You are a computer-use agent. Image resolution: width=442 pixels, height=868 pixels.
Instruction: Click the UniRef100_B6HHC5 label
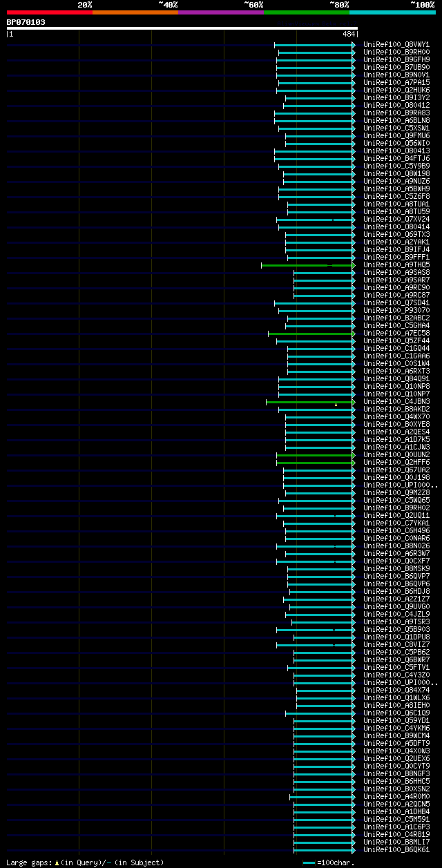(x=396, y=781)
